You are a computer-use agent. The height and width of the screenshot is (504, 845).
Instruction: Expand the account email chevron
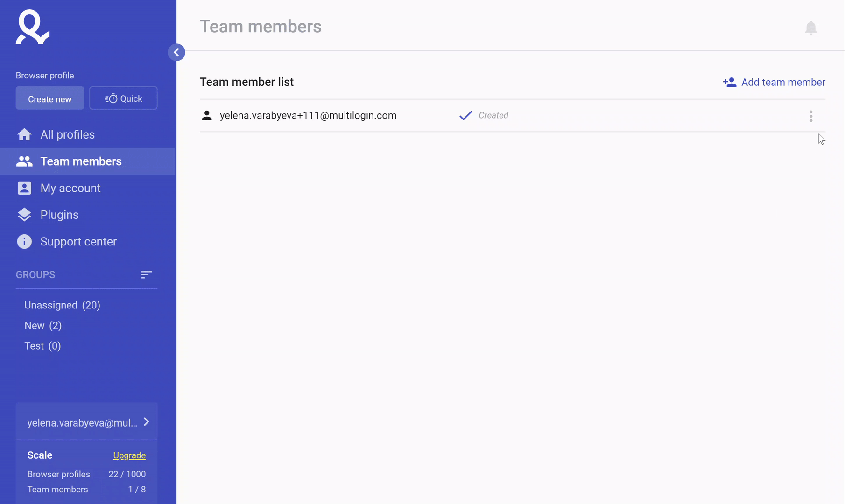(x=147, y=422)
